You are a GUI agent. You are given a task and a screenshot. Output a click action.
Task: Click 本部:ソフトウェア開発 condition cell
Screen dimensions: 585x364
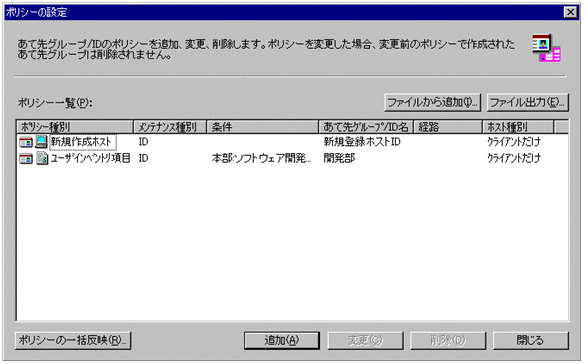pyautogui.click(x=261, y=158)
